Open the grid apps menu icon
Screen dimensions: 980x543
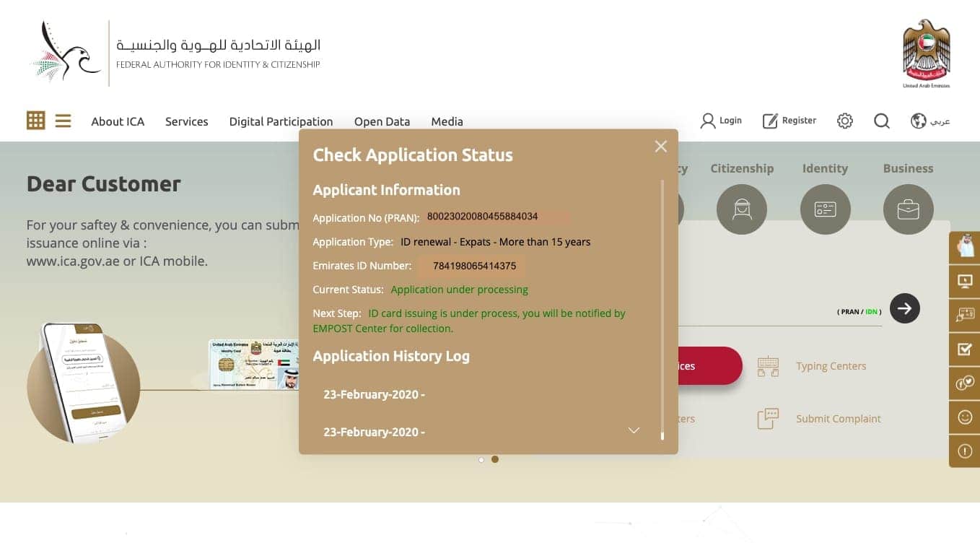(x=35, y=121)
